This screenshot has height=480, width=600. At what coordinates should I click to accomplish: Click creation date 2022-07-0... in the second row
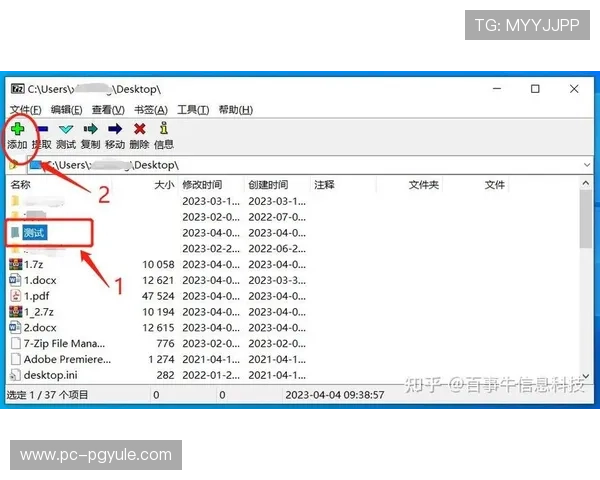pyautogui.click(x=277, y=217)
